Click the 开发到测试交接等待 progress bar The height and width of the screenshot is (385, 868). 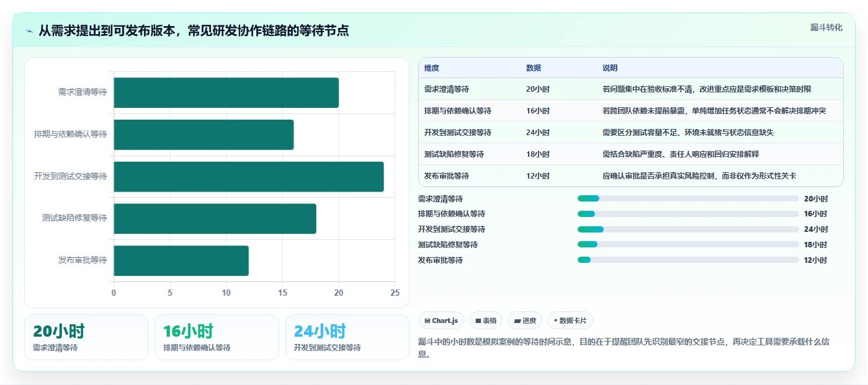(688, 229)
